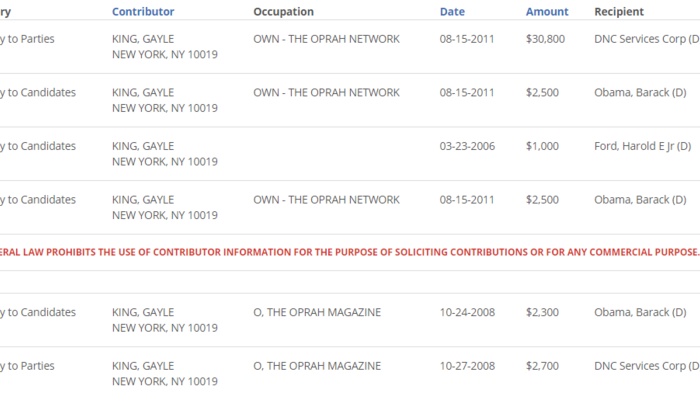
Task: Click the 10-27-2008 date entry
Action: [x=467, y=367]
